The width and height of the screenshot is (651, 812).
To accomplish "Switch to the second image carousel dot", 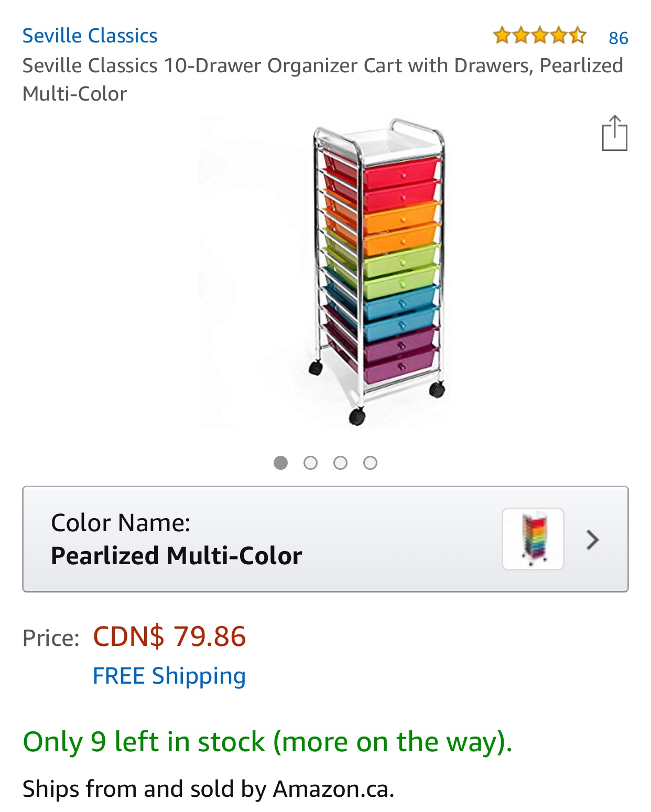I will coord(310,463).
